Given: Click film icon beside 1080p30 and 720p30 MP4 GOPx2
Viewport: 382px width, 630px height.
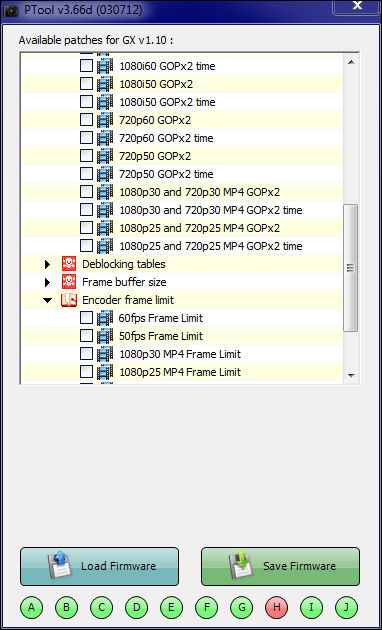Looking at the screenshot, I should (x=105, y=192).
